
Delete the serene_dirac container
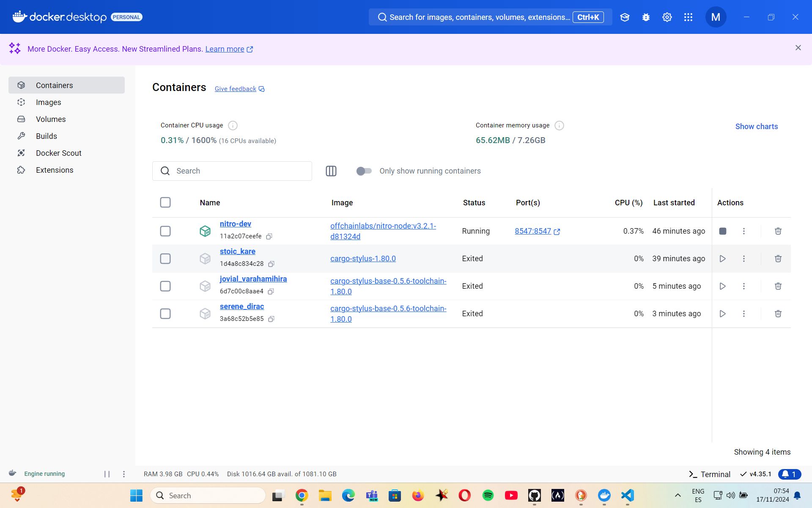tap(778, 314)
